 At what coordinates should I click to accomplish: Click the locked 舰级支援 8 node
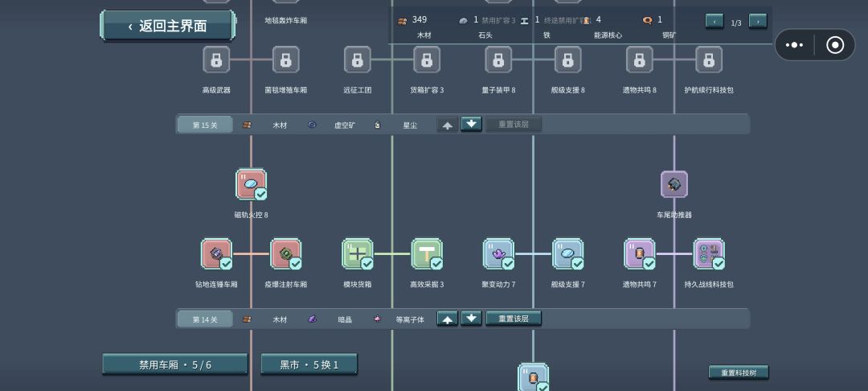click(x=568, y=60)
